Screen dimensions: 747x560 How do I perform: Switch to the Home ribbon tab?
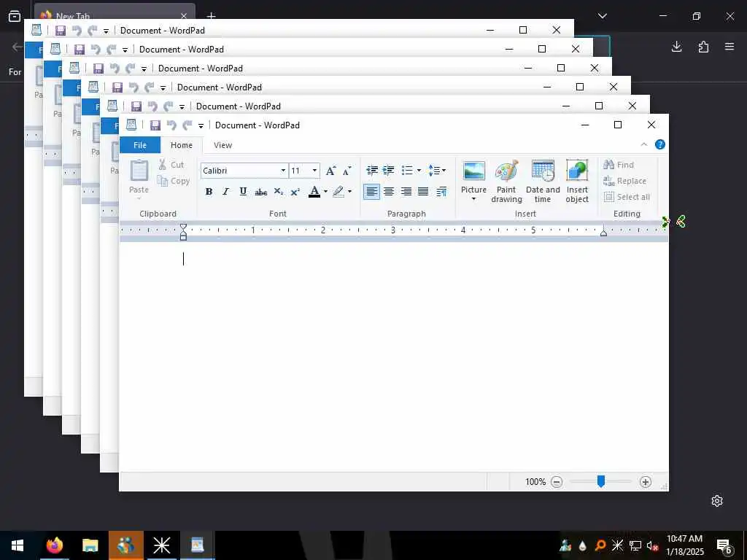(182, 145)
